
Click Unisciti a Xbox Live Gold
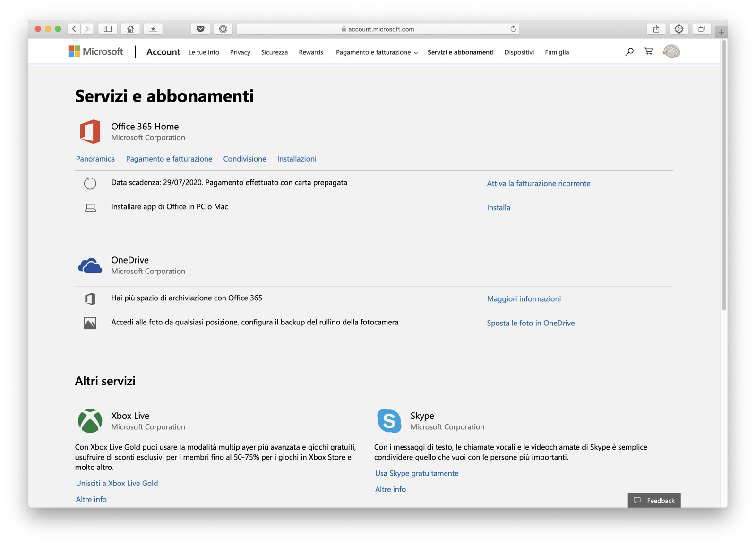point(117,483)
